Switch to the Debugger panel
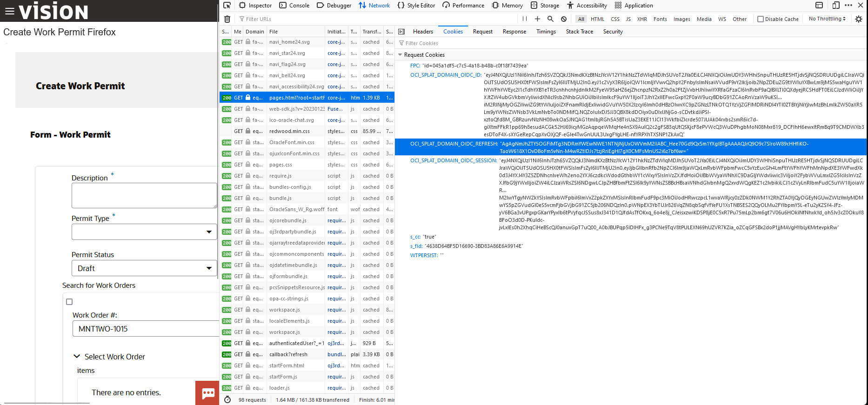868x405 pixels. [334, 6]
